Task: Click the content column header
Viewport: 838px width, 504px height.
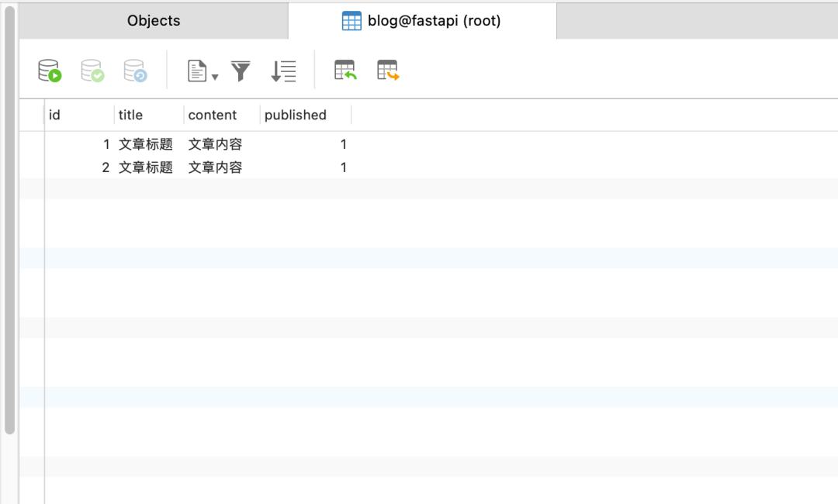Action: pos(223,115)
